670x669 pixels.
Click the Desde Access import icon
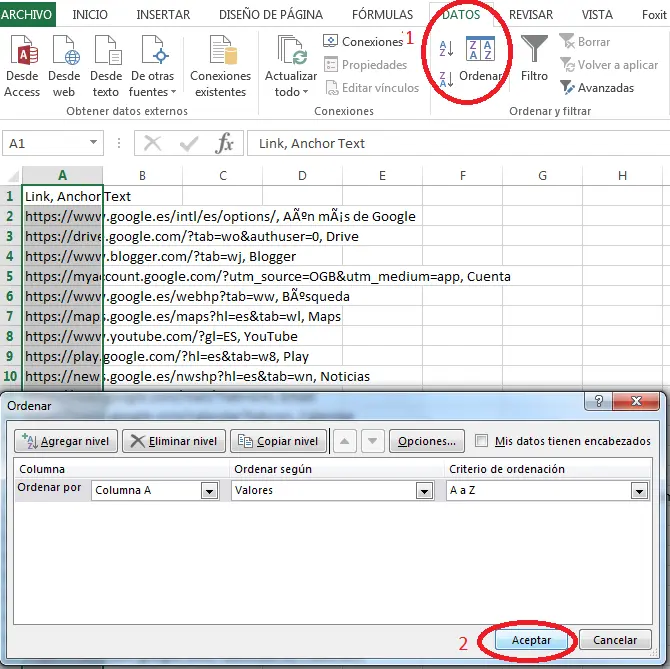tap(22, 52)
